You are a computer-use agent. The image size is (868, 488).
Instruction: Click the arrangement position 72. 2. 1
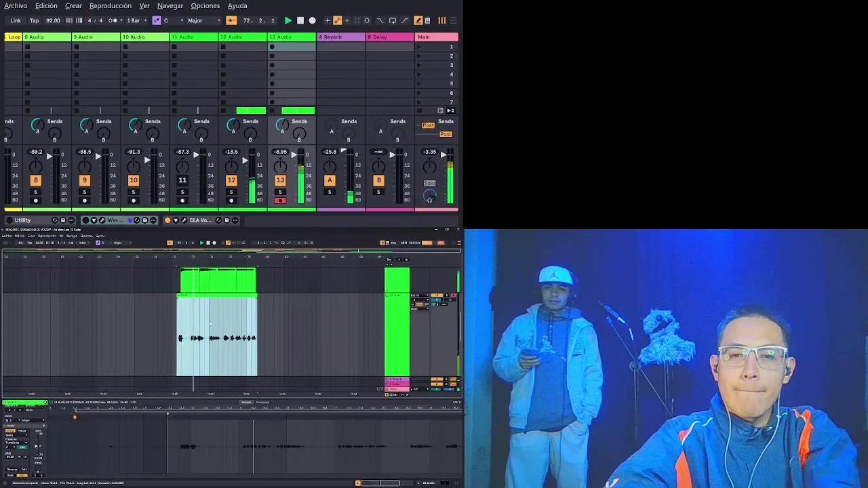259,20
